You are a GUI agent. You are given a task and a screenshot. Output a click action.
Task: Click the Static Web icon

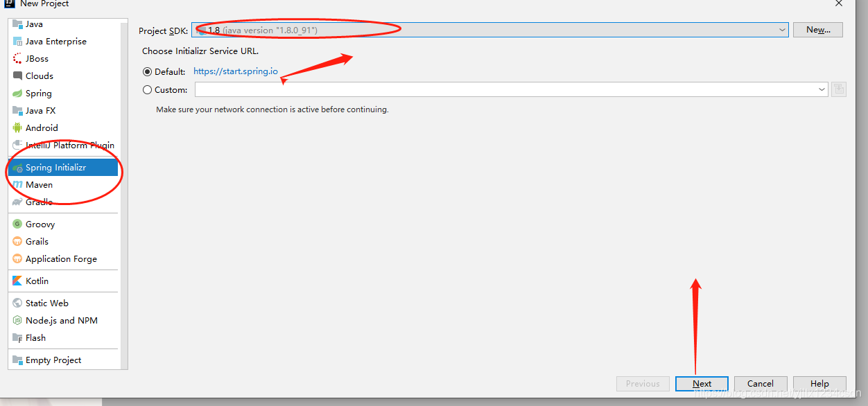pos(18,303)
